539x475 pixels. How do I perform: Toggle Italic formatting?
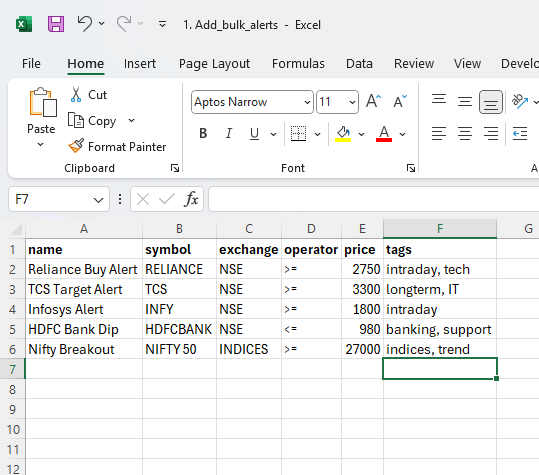tap(229, 133)
